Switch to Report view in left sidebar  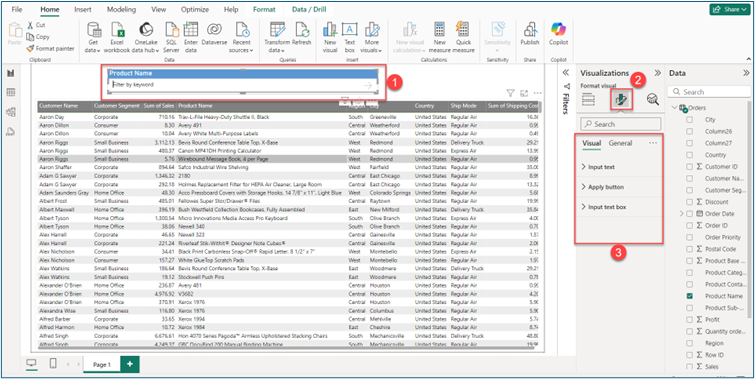[x=11, y=73]
